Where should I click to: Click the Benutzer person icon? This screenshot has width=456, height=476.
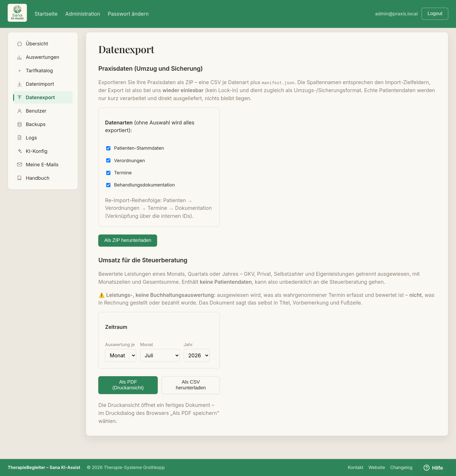coord(19,111)
